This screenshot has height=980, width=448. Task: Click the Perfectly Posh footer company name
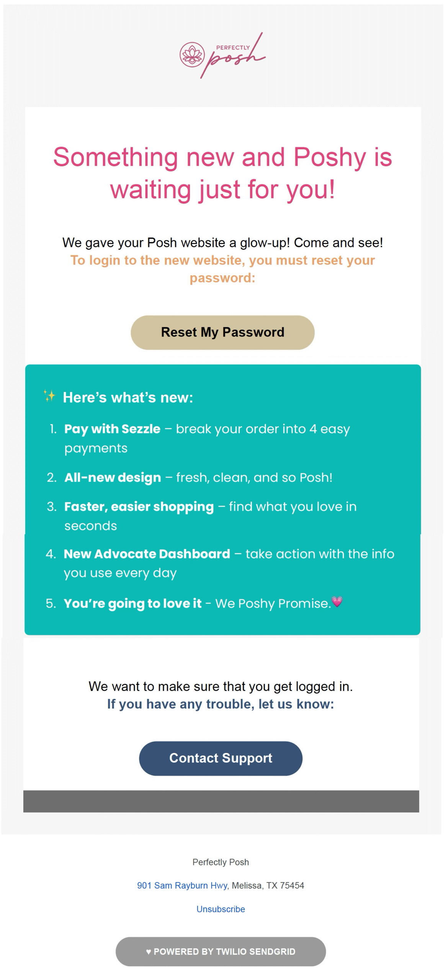pos(221,862)
